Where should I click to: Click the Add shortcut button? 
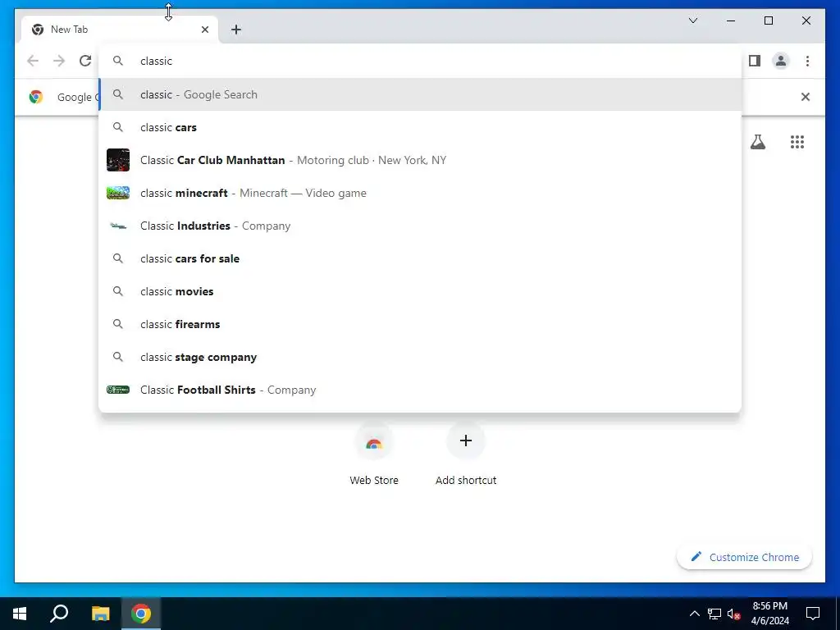click(466, 454)
